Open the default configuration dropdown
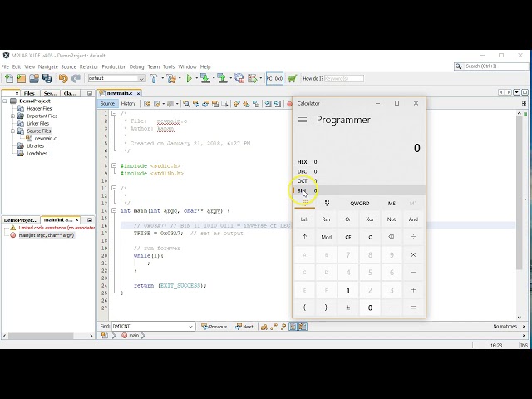 pyautogui.click(x=141, y=78)
